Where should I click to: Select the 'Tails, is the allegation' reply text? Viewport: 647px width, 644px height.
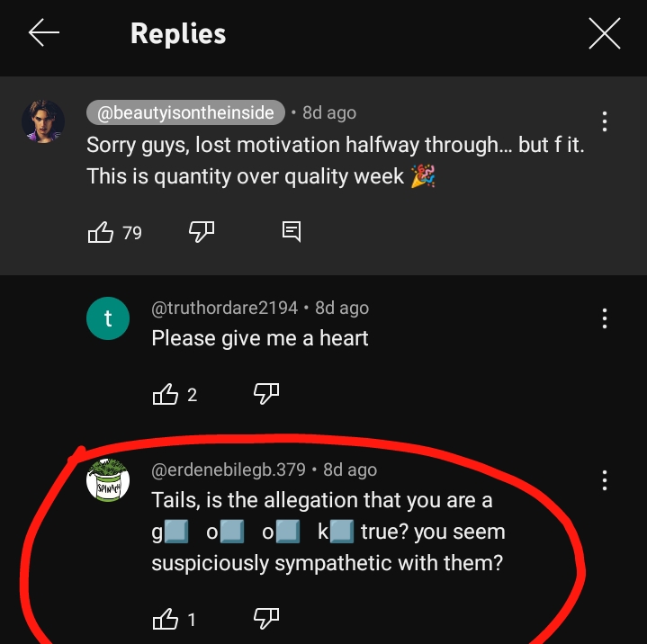pos(328,532)
